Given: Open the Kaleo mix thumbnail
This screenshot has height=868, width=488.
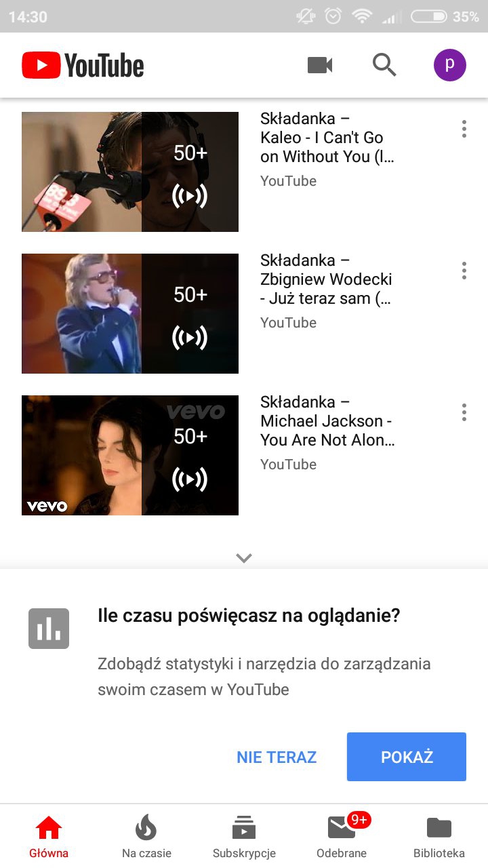Looking at the screenshot, I should [130, 172].
